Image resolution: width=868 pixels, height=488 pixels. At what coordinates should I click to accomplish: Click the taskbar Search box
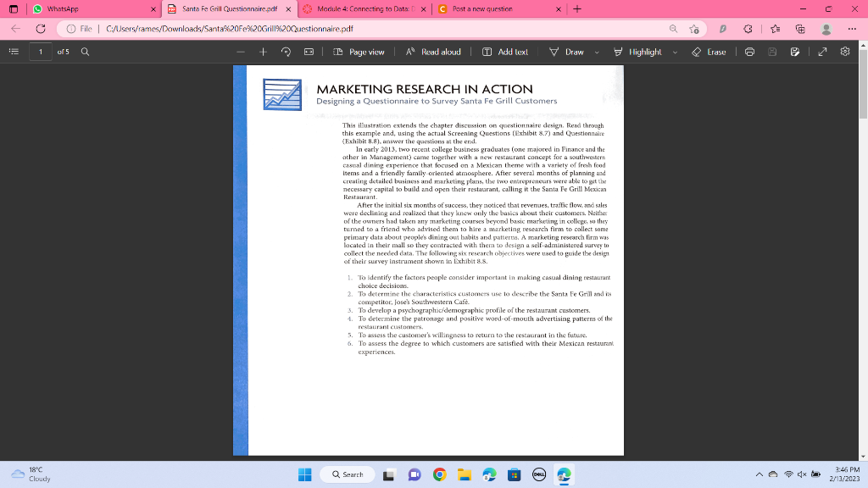pos(348,474)
